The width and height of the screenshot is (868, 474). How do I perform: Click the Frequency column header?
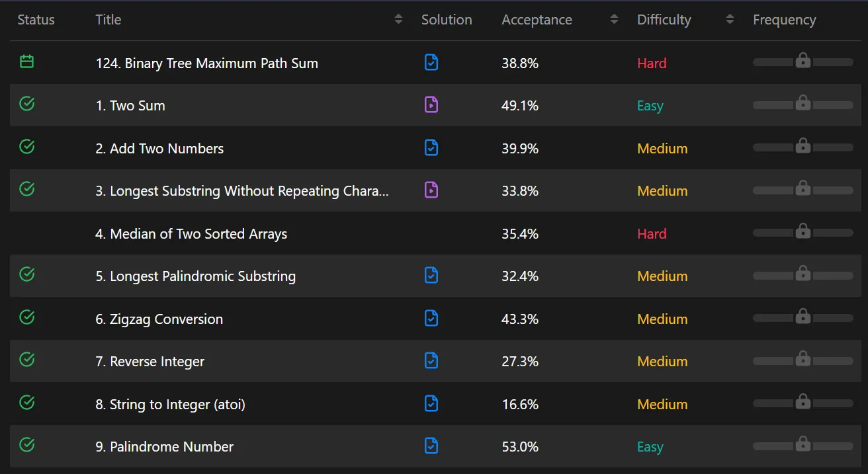(784, 20)
